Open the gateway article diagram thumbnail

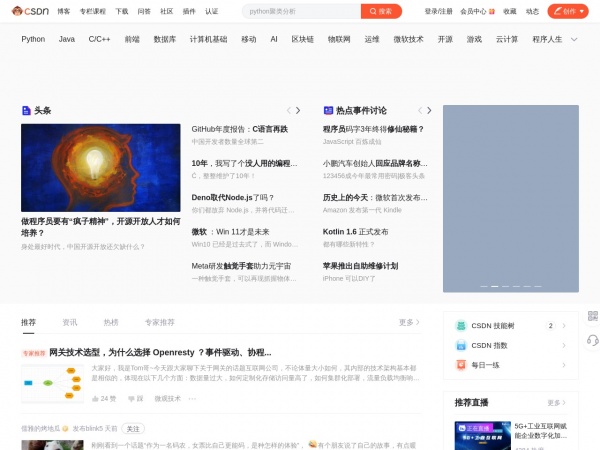tap(52, 383)
